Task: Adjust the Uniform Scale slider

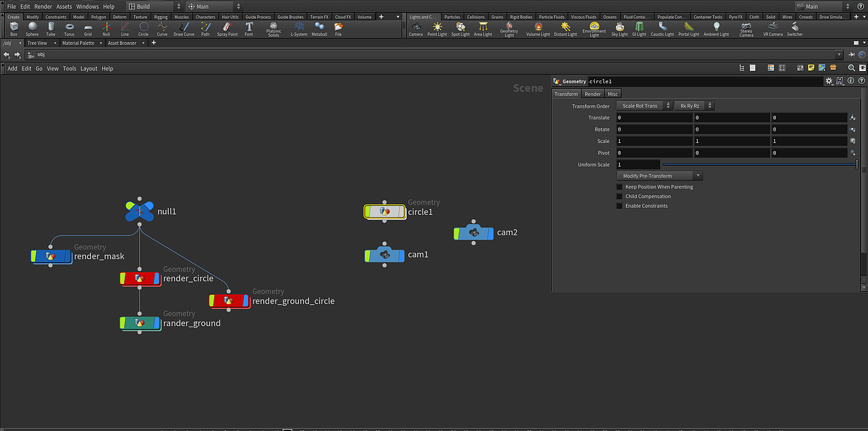Action: click(759, 165)
